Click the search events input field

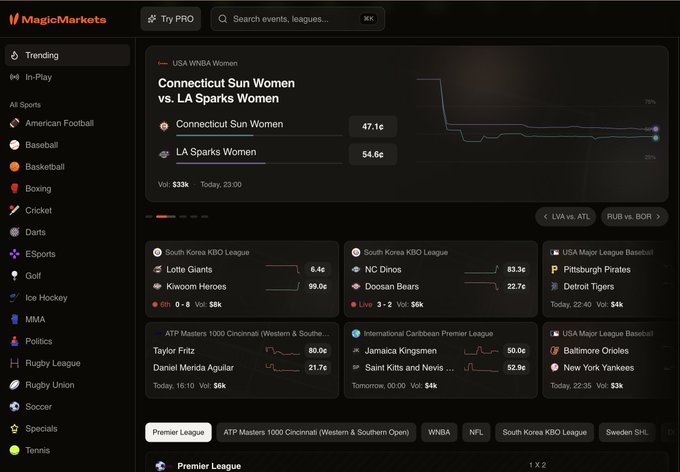[298, 19]
